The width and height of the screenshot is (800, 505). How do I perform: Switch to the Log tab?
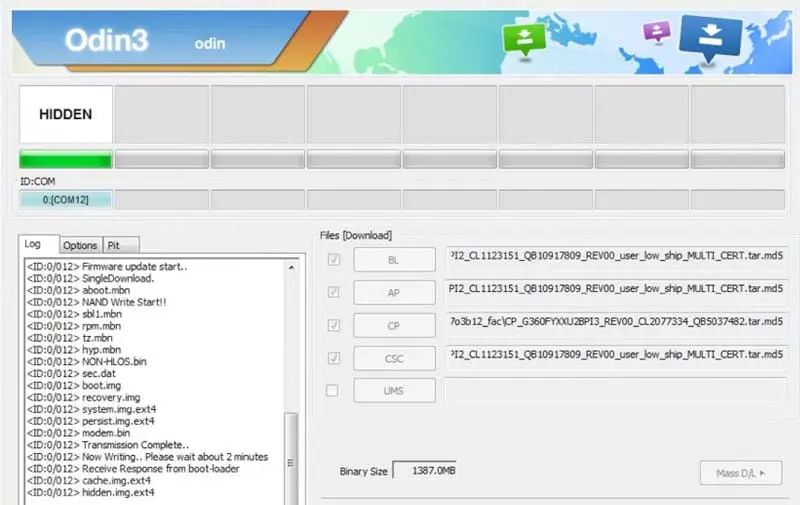38,244
